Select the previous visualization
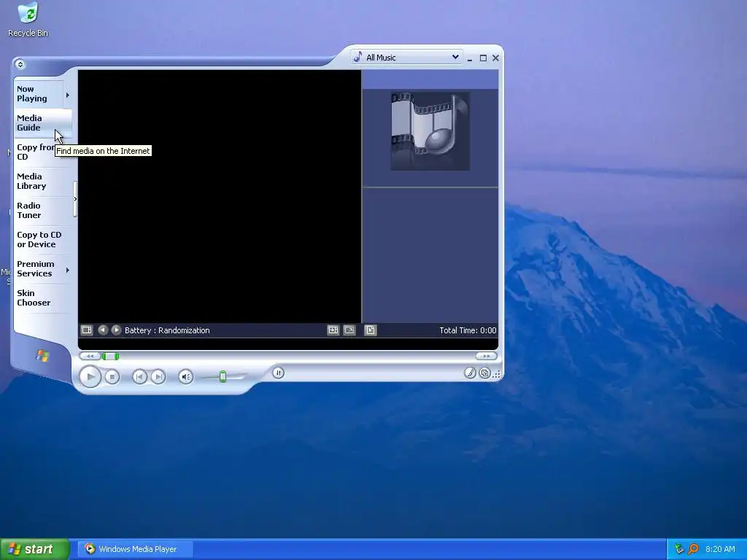This screenshot has height=560, width=747. point(102,330)
